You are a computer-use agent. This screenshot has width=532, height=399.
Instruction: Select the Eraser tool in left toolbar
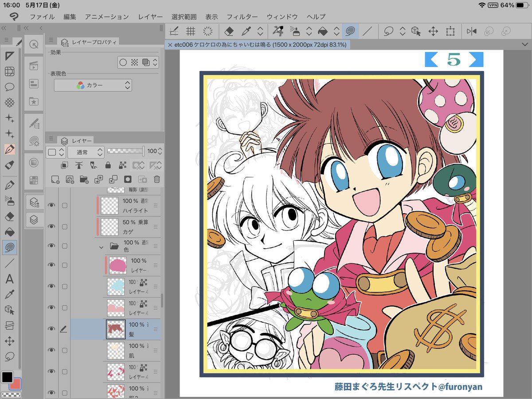(x=9, y=216)
